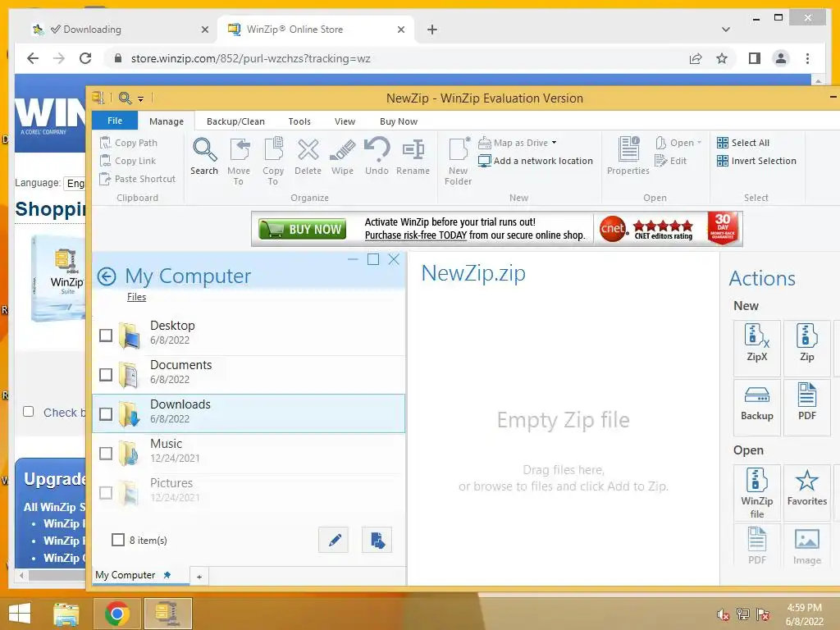The image size is (840, 630).
Task: Open File Explorer from the taskbar
Action: click(x=66, y=614)
